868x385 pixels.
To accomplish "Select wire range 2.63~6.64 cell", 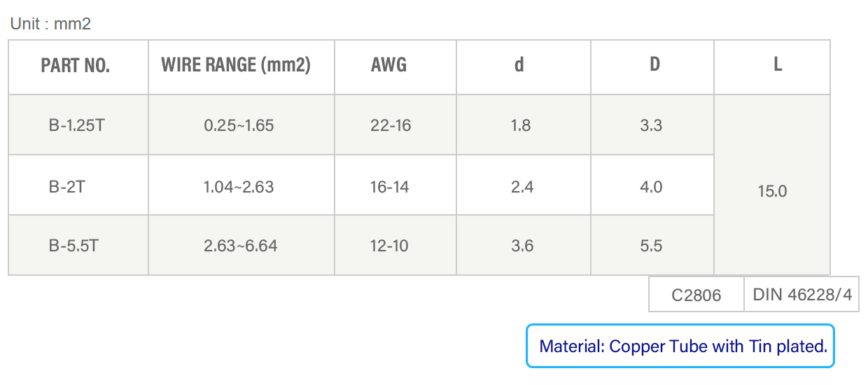I will pyautogui.click(x=241, y=245).
